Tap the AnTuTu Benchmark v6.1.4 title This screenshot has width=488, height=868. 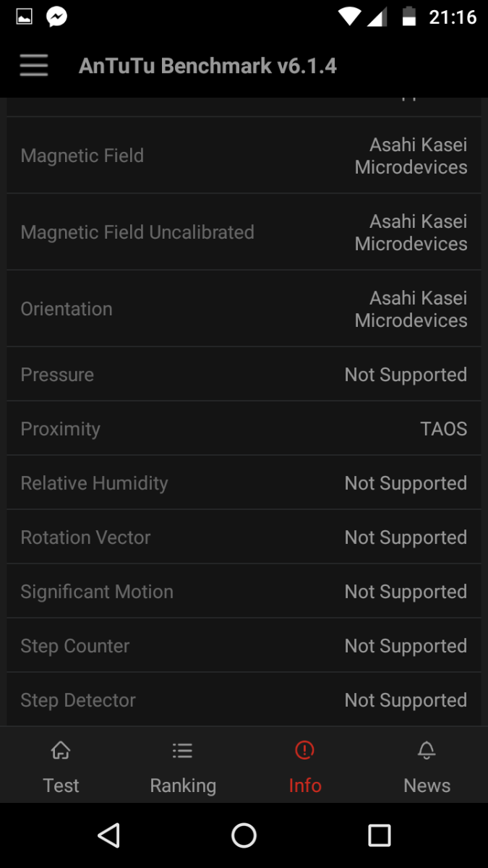pyautogui.click(x=207, y=66)
